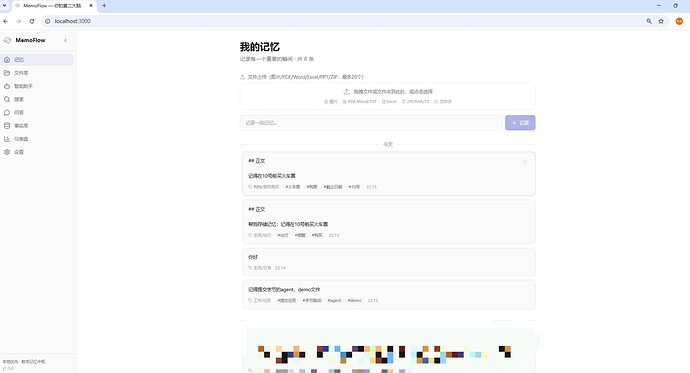The image size is (690, 373).
Task: Open the 你好 memory card
Action: [388, 262]
